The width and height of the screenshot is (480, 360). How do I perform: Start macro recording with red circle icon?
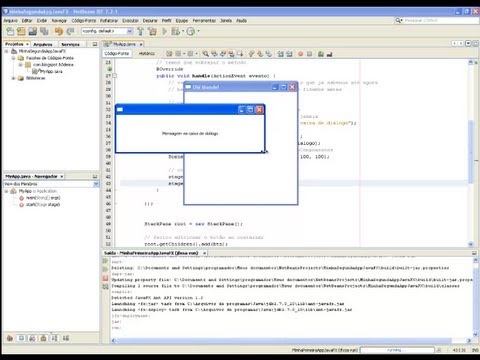coord(301,54)
